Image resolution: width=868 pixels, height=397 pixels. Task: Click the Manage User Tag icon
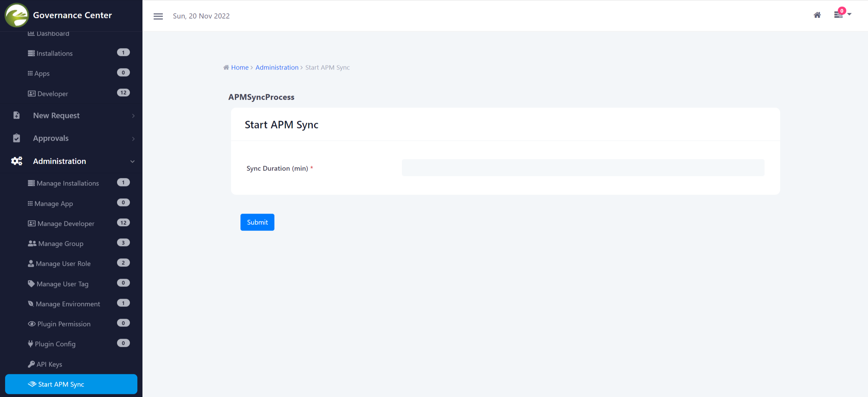(x=31, y=284)
